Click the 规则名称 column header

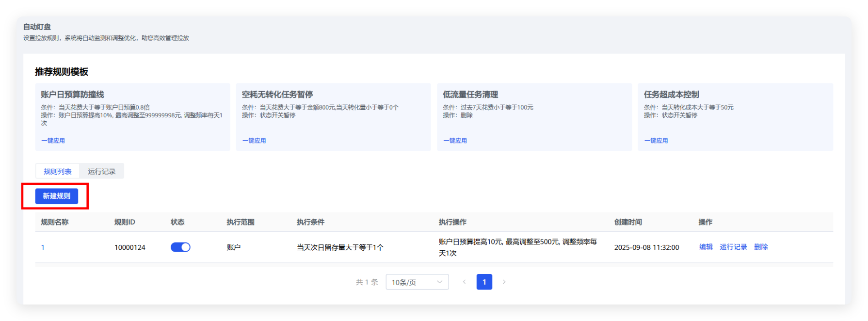point(55,222)
